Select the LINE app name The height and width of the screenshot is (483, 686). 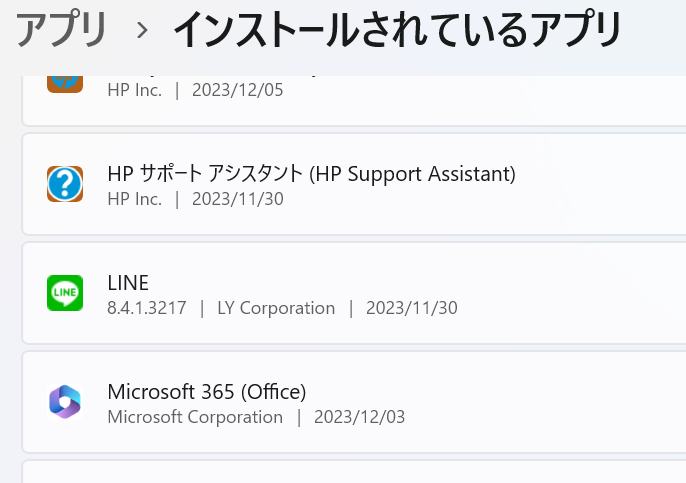128,283
